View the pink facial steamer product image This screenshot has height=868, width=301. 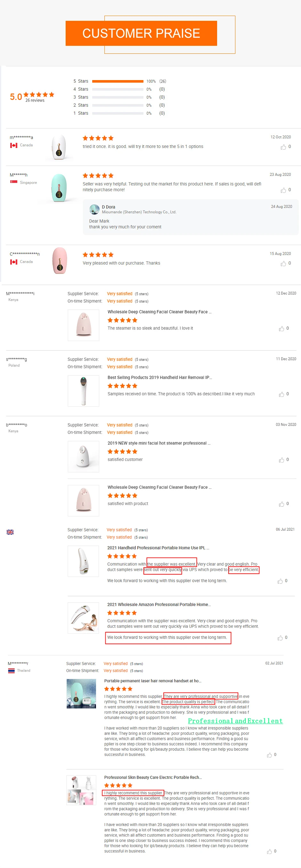click(83, 325)
